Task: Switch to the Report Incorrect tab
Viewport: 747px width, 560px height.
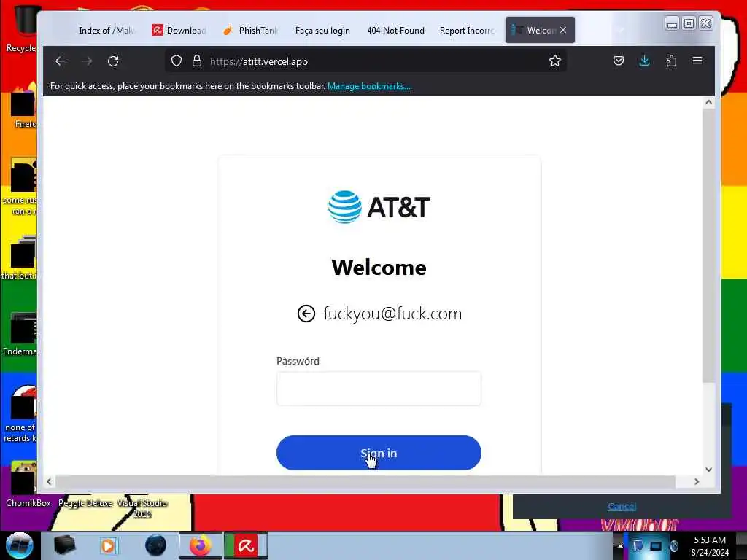Action: 467,31
